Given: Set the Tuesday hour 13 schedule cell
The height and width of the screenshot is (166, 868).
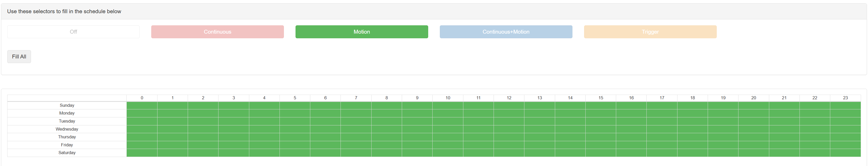Looking at the screenshot, I should [539, 121].
